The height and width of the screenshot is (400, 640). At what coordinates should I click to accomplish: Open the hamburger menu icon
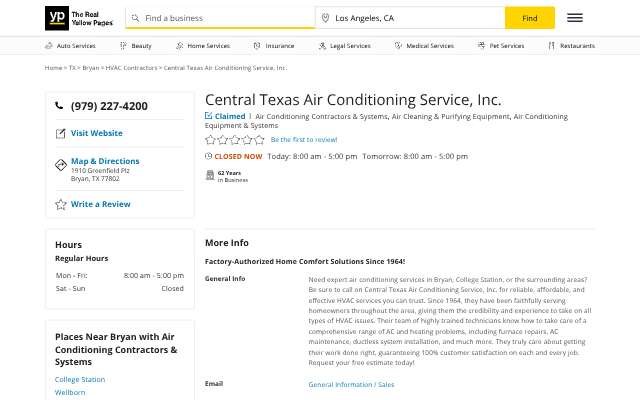575,18
